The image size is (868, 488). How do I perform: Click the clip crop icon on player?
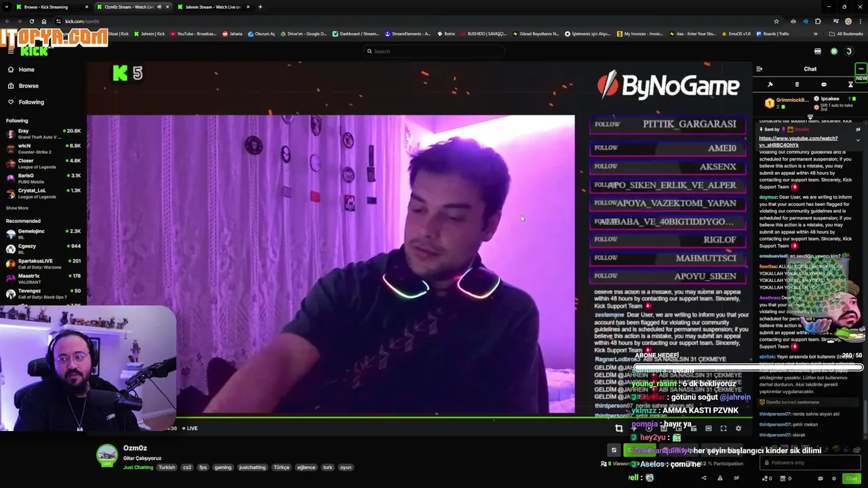(x=618, y=428)
